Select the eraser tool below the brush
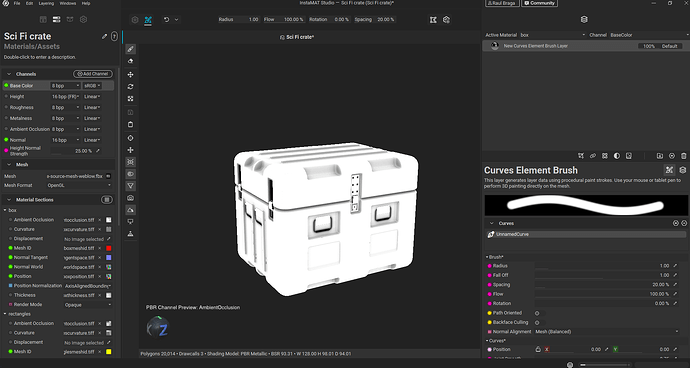Screen dimensions: 690x368 pos(130,61)
